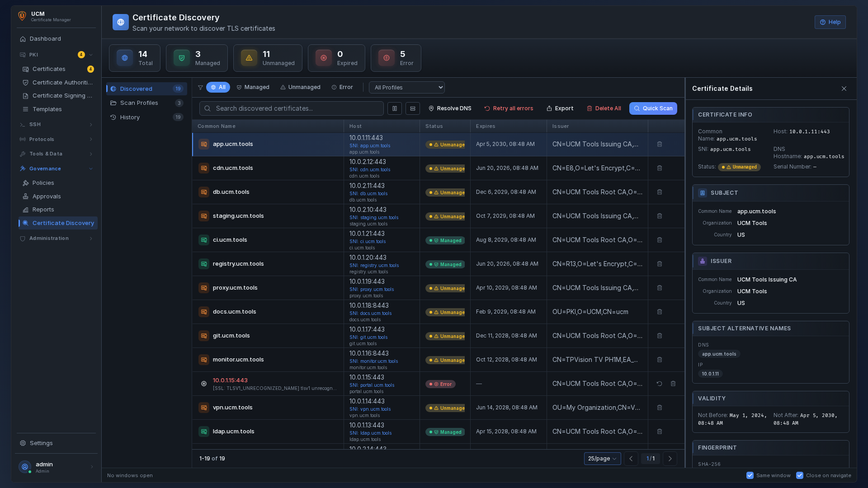This screenshot has width=868, height=488.
Task: Select the monitor.ucm.tools row name
Action: (238, 360)
